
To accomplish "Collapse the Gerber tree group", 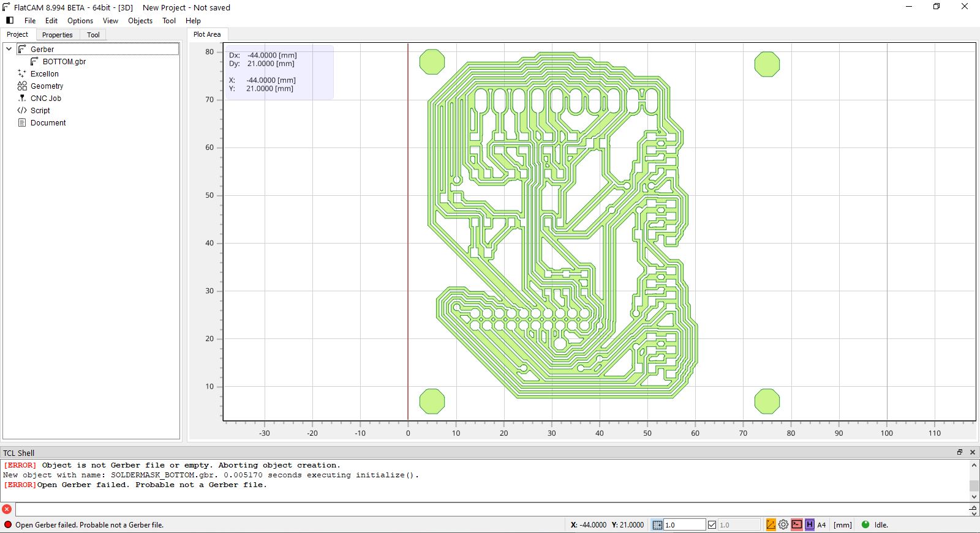I will [x=9, y=49].
